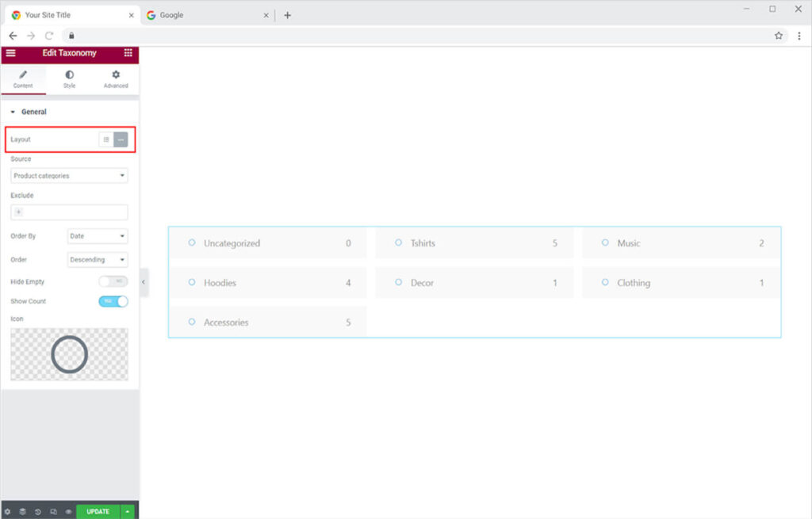Screen dimensions: 812x519
Task: Click the Tshirts category link
Action: click(423, 243)
